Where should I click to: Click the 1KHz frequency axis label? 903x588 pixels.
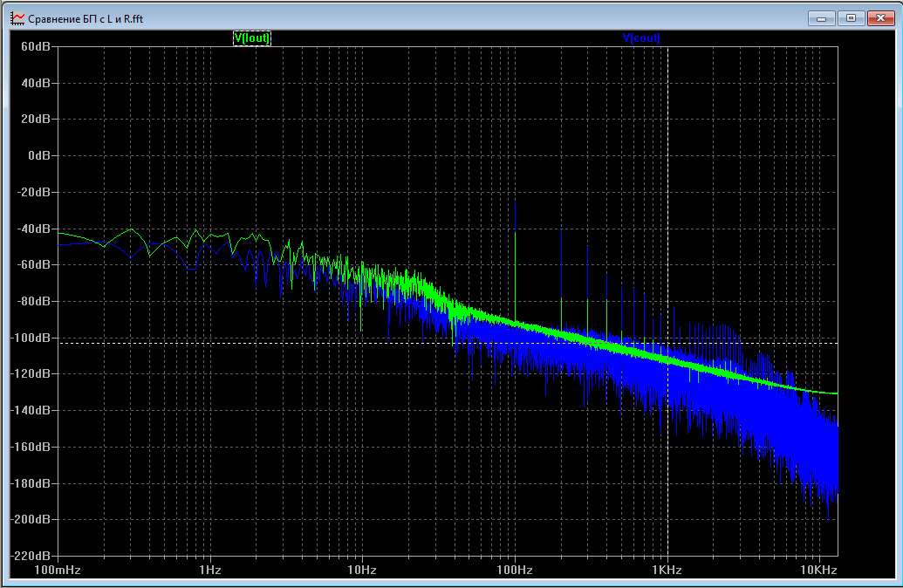point(667,570)
